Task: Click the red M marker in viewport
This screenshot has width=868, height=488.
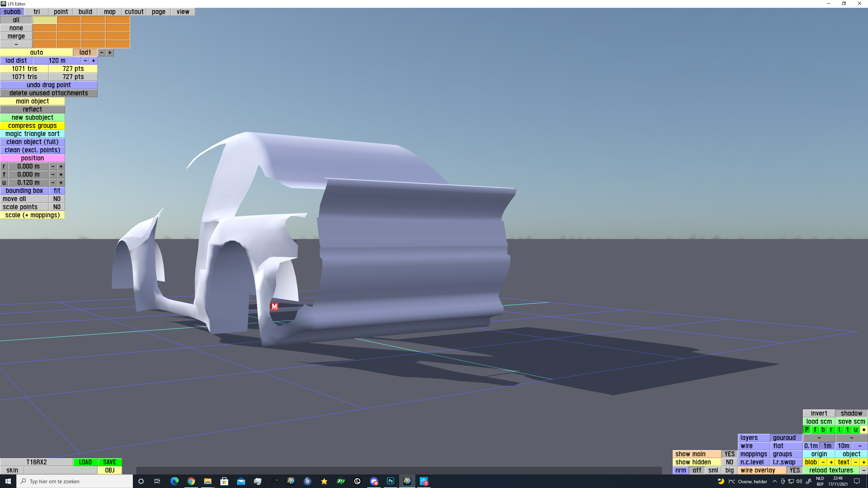Action: point(274,306)
